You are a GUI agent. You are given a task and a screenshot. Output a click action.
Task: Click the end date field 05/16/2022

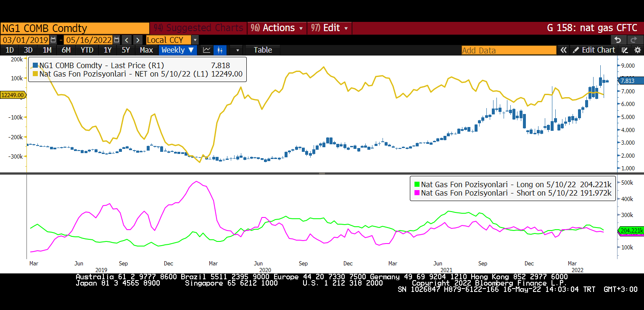(89, 40)
